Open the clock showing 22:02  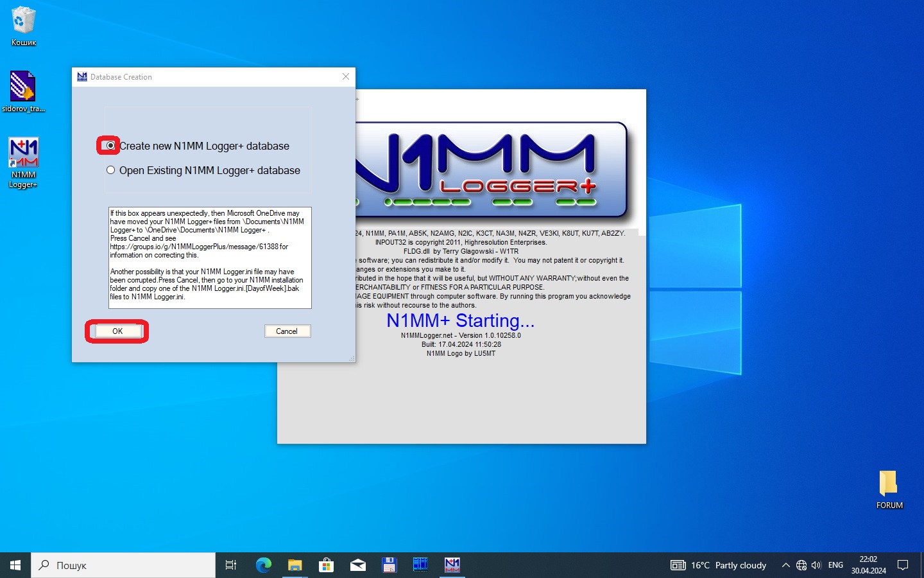coord(868,565)
